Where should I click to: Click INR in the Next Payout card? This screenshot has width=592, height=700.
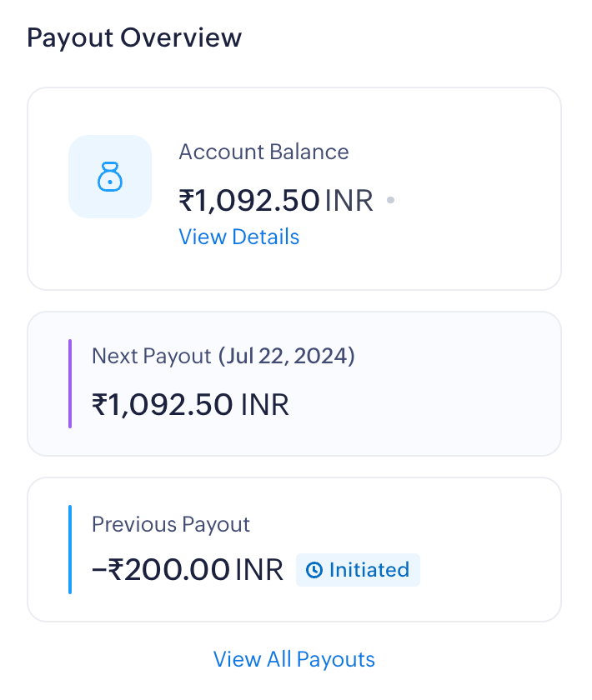coord(264,405)
